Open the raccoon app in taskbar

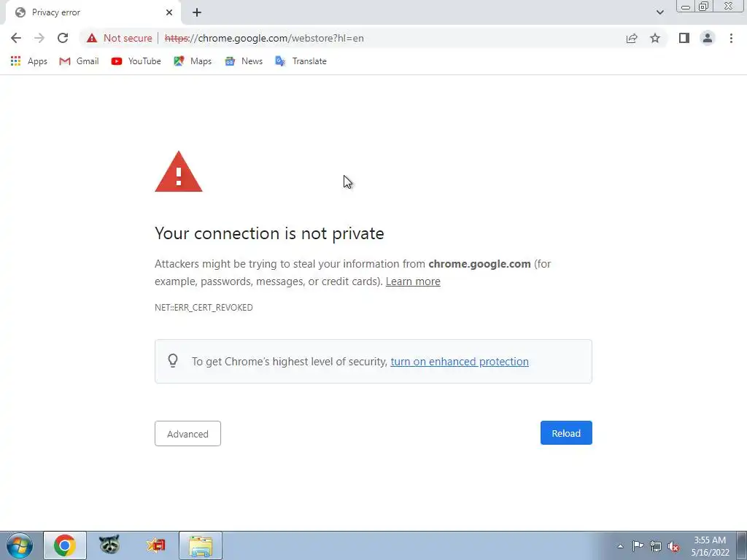point(109,545)
